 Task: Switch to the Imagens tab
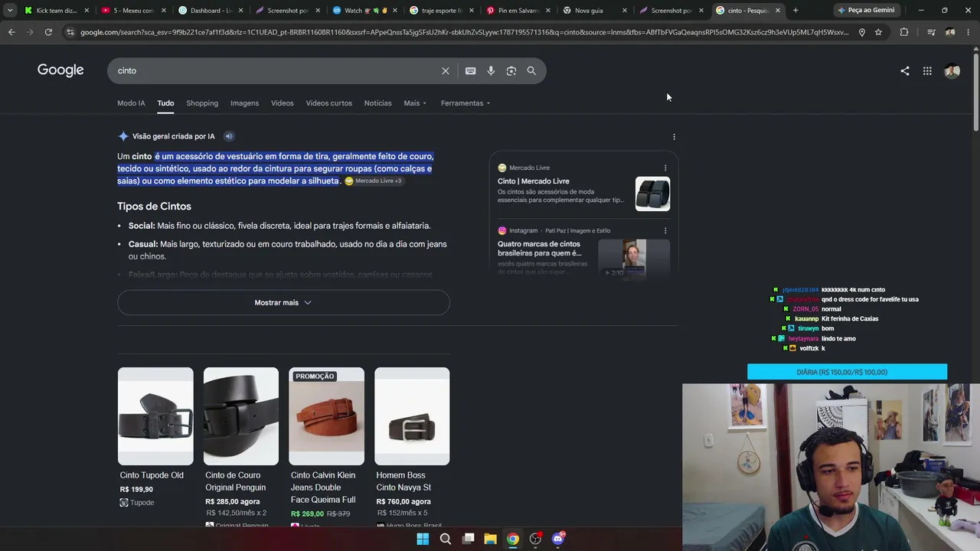[x=244, y=103]
